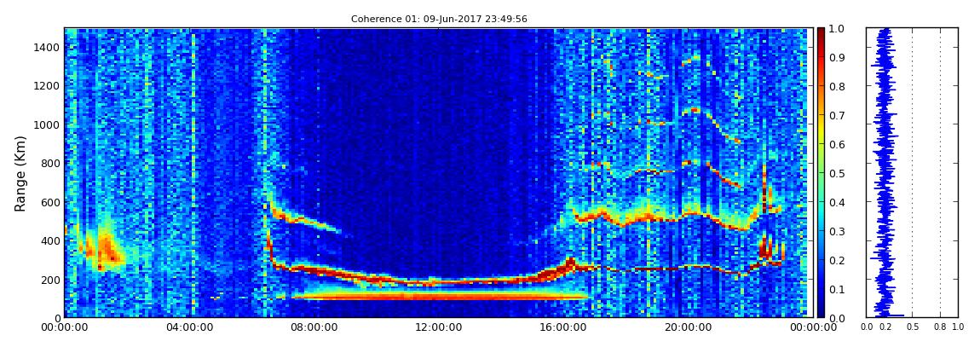
Task: Click the 1000 tick on the range axis
Action: (48, 124)
